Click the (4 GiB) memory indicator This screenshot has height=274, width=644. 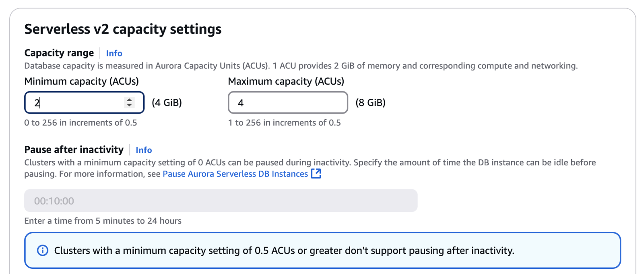click(x=167, y=103)
